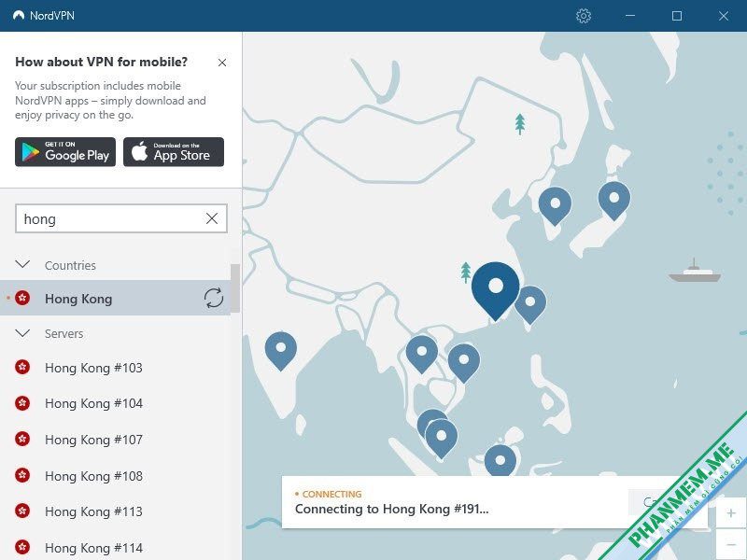Screen dimensions: 747x560
Task: Select the Indonesia map pin
Action: tap(500, 459)
